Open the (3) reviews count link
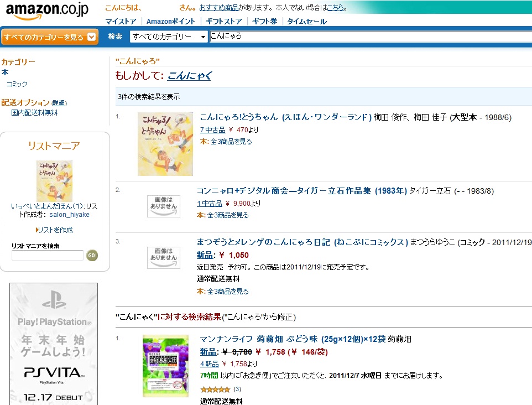The height and width of the screenshot is (405, 532). (237, 389)
